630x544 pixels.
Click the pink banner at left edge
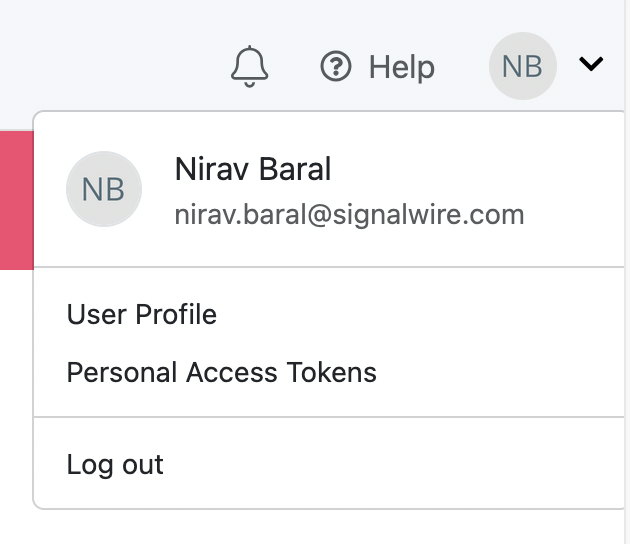(15, 198)
